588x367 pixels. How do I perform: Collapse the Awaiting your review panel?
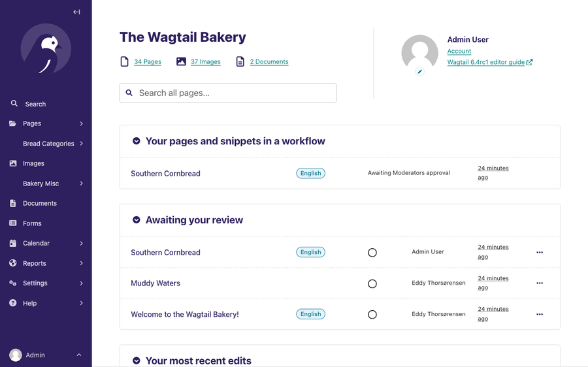coord(137,220)
